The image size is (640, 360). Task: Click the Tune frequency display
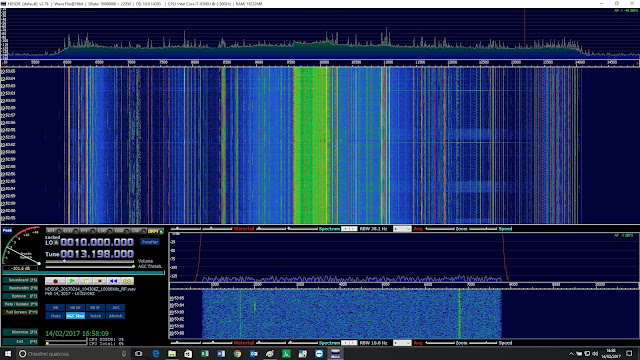pyautogui.click(x=97, y=254)
